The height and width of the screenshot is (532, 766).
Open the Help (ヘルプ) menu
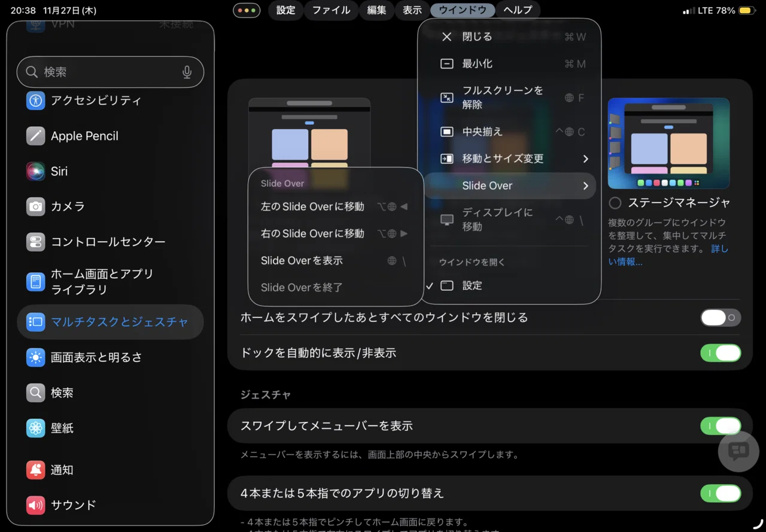(518, 10)
